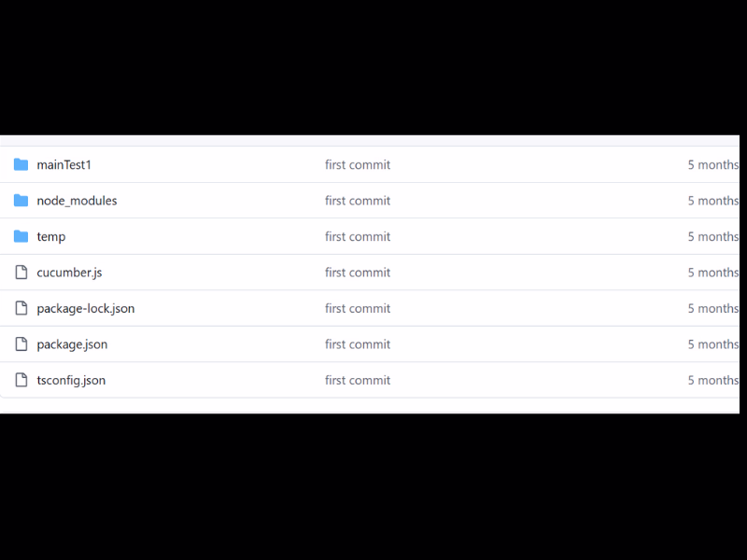The width and height of the screenshot is (747, 560).
Task: Click the cucumber.js file icon
Action: tap(21, 273)
